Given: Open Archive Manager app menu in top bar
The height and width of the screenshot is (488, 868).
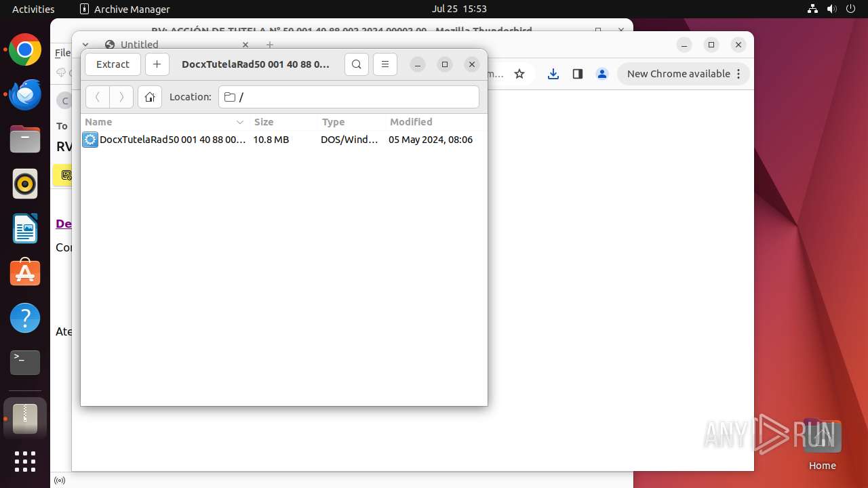Looking at the screenshot, I should click(x=125, y=9).
